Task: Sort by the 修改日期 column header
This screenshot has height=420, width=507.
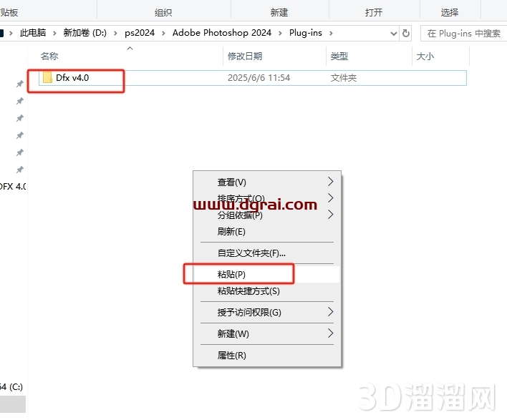Action: 245,57
